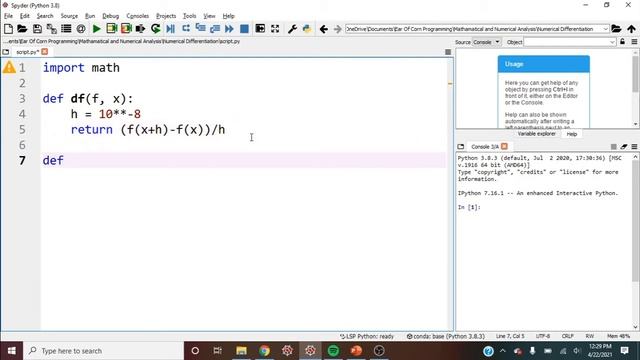Run the current selection or line
Image resolution: width=640 pixels, height=360 pixels.
pyautogui.click(x=140, y=29)
